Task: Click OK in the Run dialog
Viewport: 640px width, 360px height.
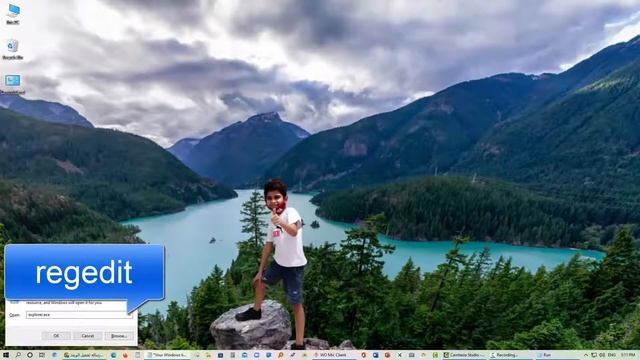Action: [56, 336]
